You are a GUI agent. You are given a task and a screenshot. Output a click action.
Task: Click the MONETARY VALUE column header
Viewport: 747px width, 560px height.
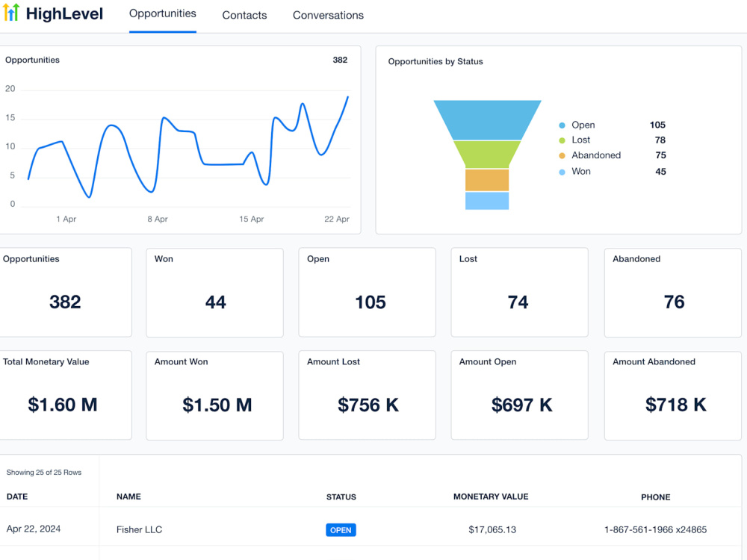tap(491, 497)
